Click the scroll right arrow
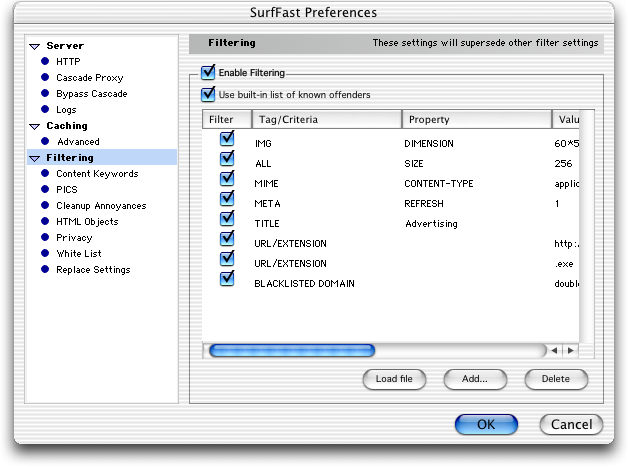Viewport: 628px width, 467px height. coord(571,351)
